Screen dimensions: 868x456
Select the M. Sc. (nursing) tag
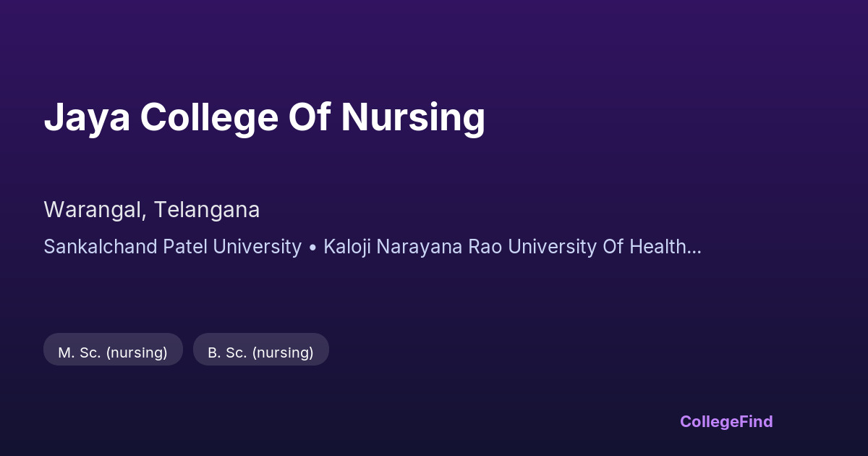113,352
